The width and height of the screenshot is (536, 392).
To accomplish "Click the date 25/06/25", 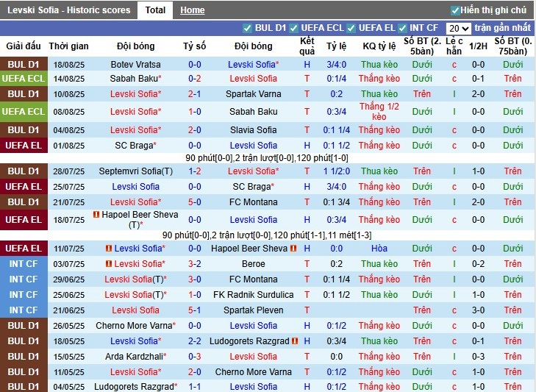I will pos(68,294).
